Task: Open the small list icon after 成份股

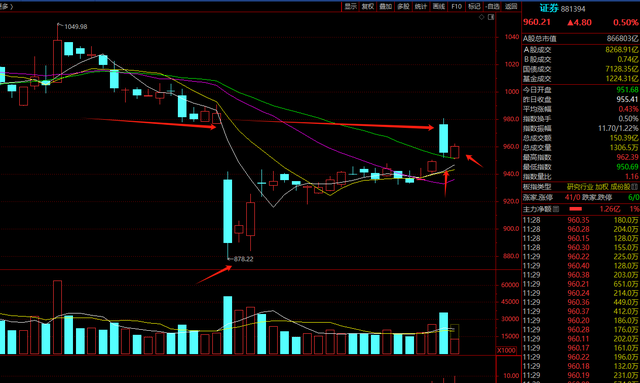Action: (x=634, y=187)
